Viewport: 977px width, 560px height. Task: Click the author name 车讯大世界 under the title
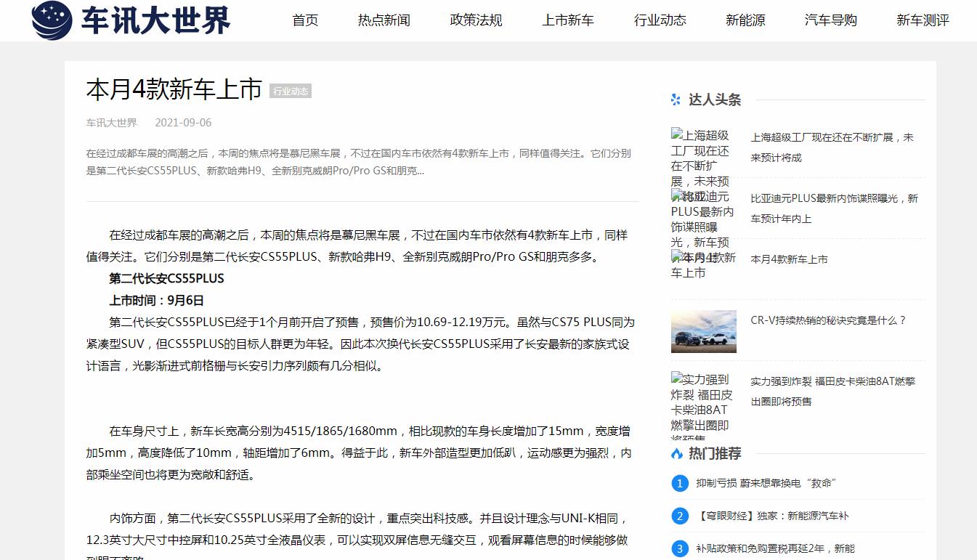pos(111,123)
